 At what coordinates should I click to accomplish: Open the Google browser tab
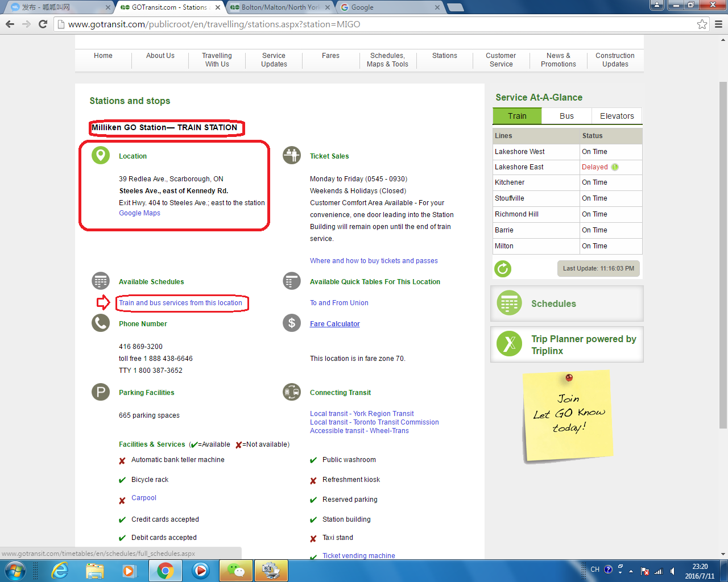pyautogui.click(x=390, y=7)
